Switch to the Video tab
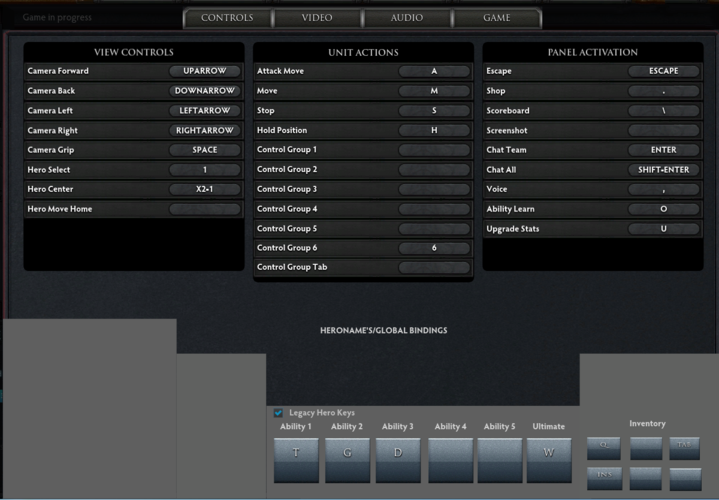Image resolution: width=719 pixels, height=500 pixels. (x=317, y=18)
